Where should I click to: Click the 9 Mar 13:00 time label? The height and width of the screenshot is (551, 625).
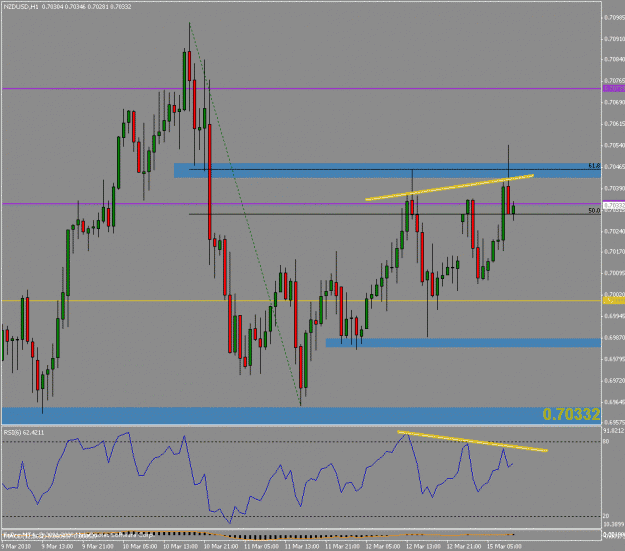pyautogui.click(x=57, y=546)
